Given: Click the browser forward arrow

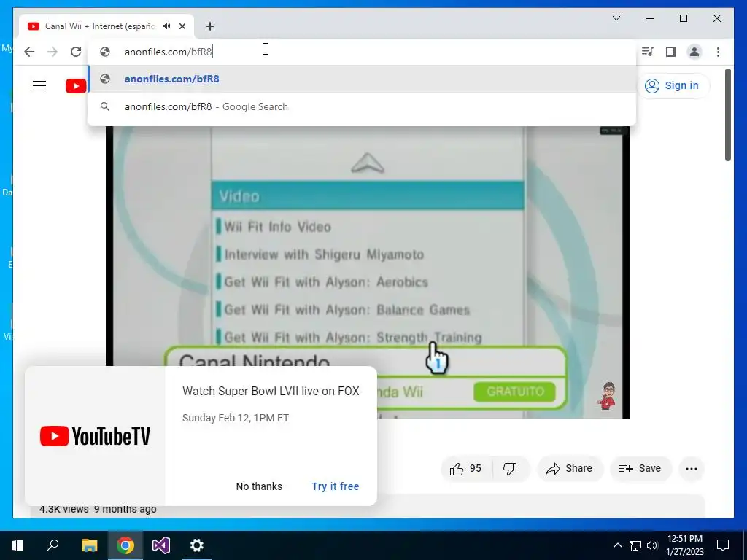Looking at the screenshot, I should (x=53, y=52).
